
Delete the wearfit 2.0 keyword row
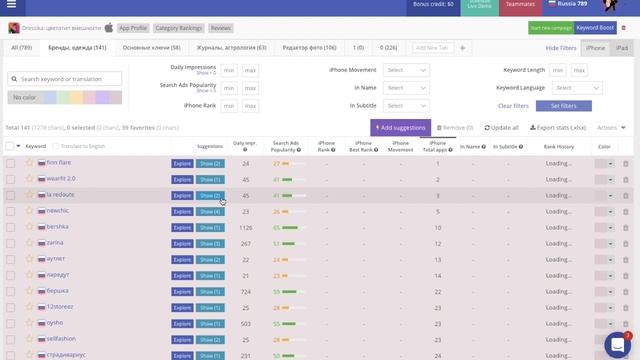point(626,180)
